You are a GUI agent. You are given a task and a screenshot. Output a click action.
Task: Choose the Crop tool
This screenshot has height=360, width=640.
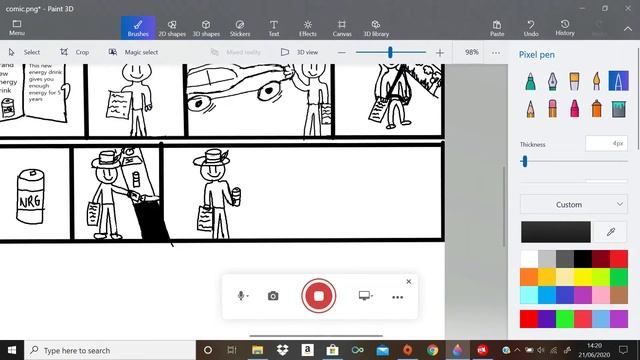point(75,52)
